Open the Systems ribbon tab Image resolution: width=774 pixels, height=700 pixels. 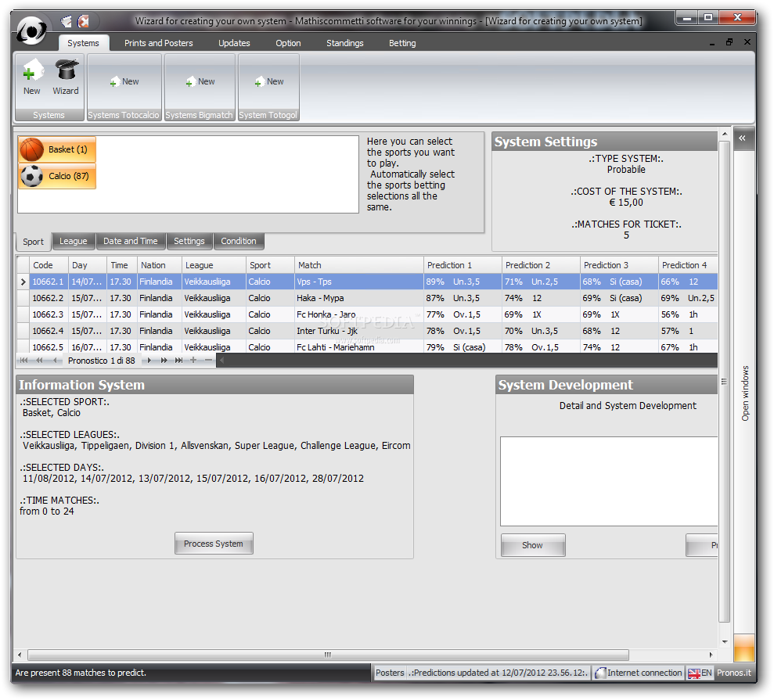tap(83, 43)
